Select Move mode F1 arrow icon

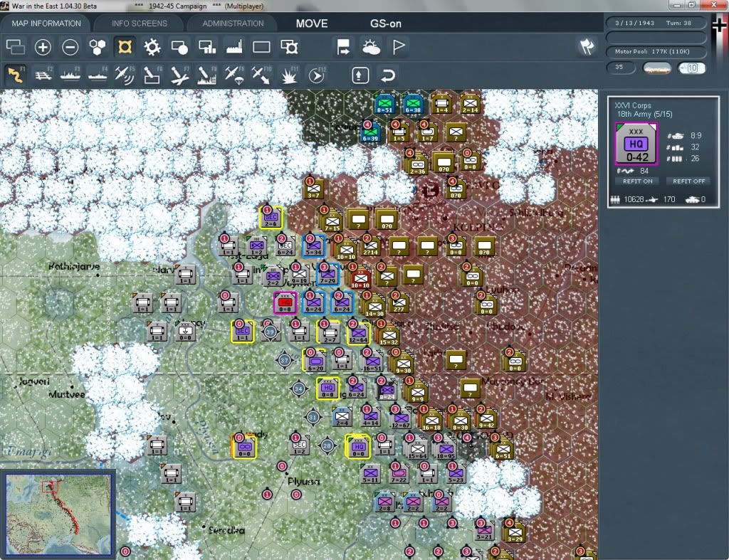[16, 75]
